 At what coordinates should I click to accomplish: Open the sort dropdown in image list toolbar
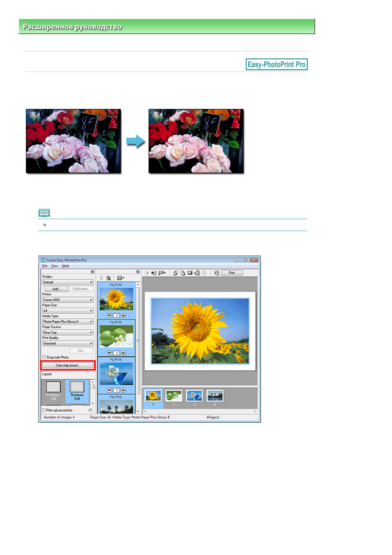pyautogui.click(x=120, y=278)
